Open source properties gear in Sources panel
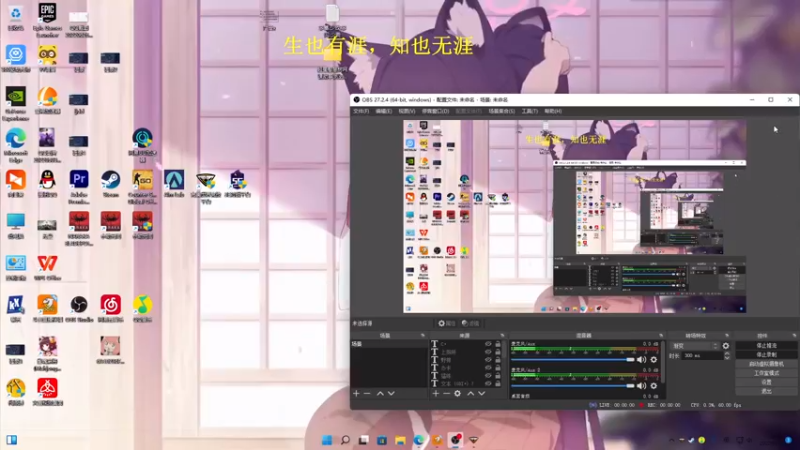This screenshot has height=450, width=800. click(458, 393)
